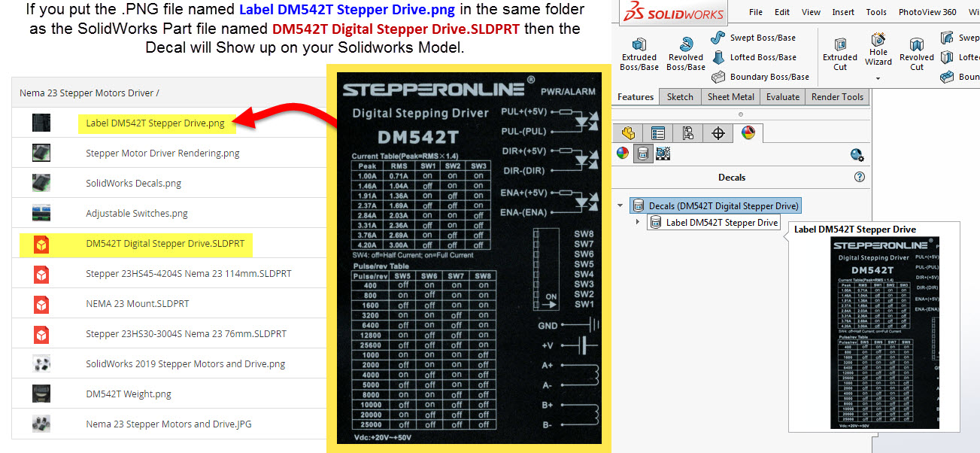Expand the Label DM542T Stepper Drive node arrow
The width and height of the screenshot is (980, 453).
[x=638, y=222]
